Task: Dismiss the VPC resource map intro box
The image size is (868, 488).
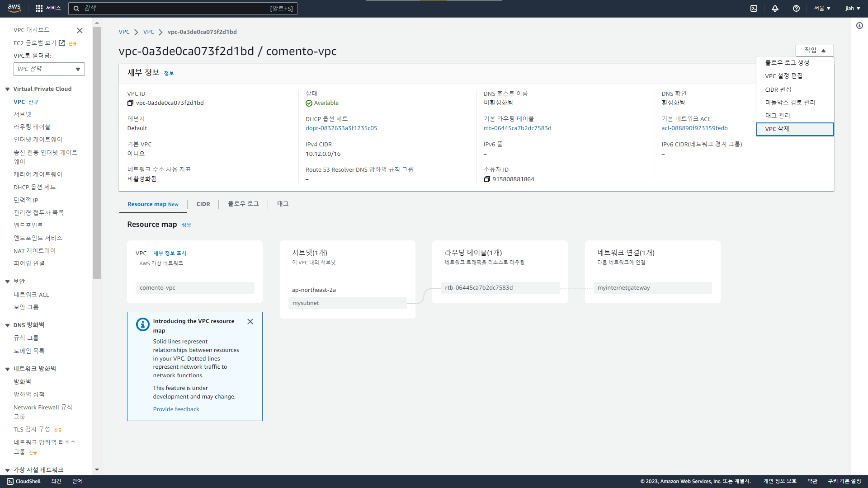Action: click(x=250, y=322)
